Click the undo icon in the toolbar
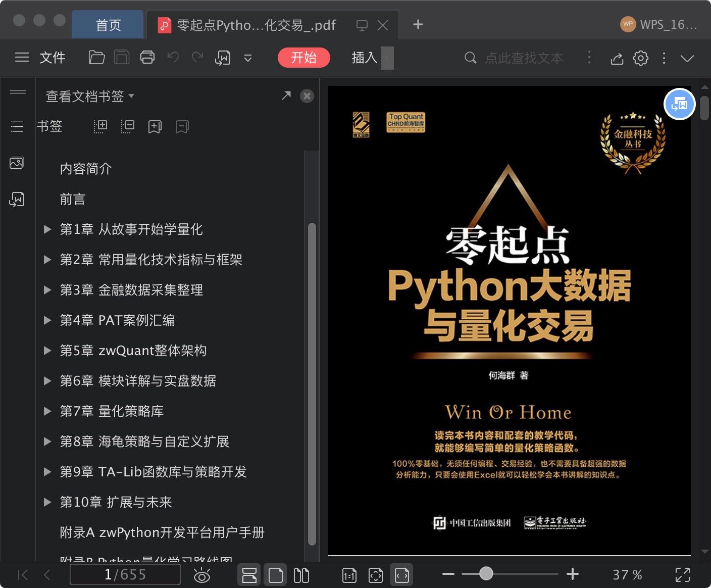711x588 pixels. click(172, 58)
